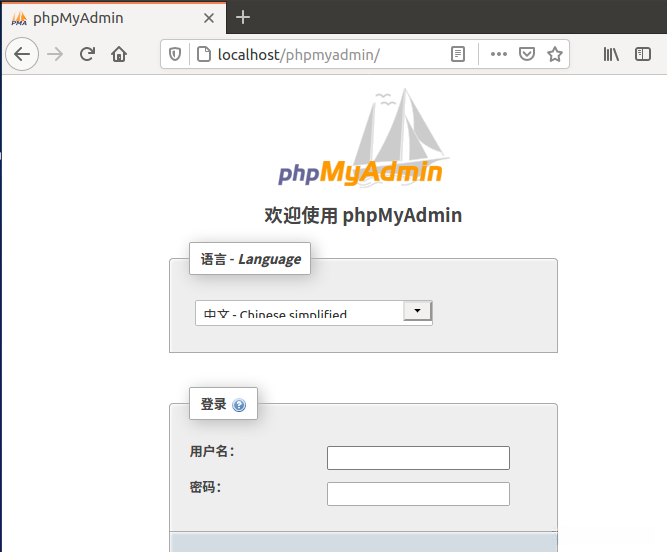Toggle the browser sidebar icon
The width and height of the screenshot is (667, 552).
[643, 54]
